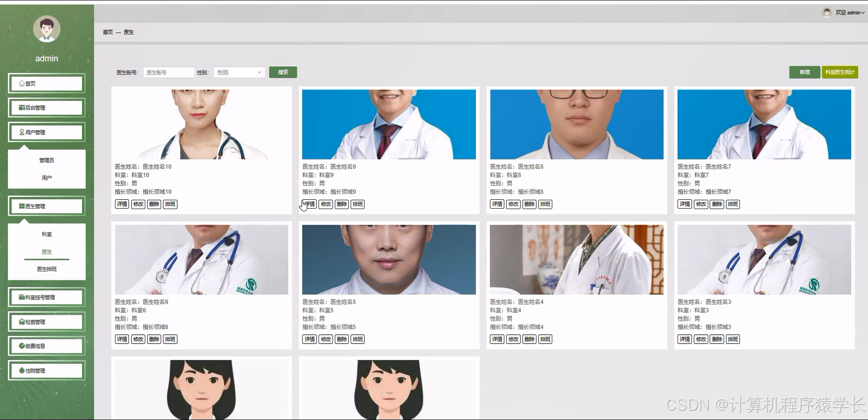Click the 新增 button
This screenshot has height=420, width=868.
[x=805, y=72]
